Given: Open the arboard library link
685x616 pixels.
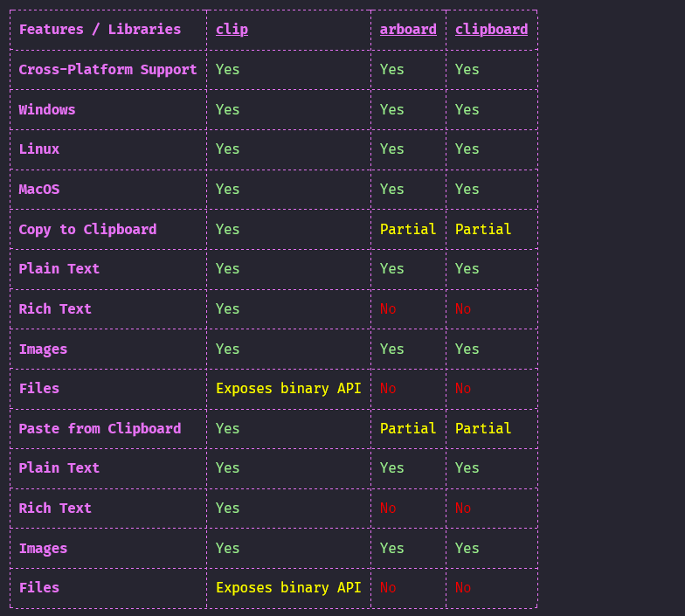Looking at the screenshot, I should pos(408,30).
